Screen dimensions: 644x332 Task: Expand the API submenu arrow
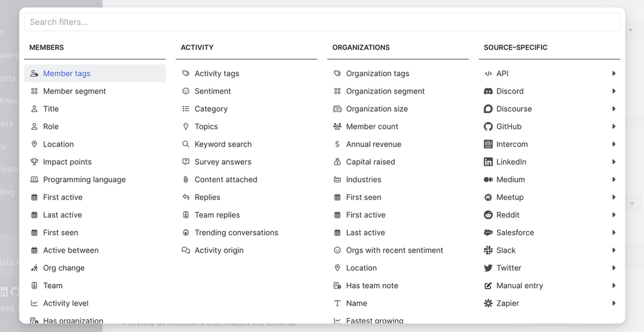pyautogui.click(x=613, y=74)
